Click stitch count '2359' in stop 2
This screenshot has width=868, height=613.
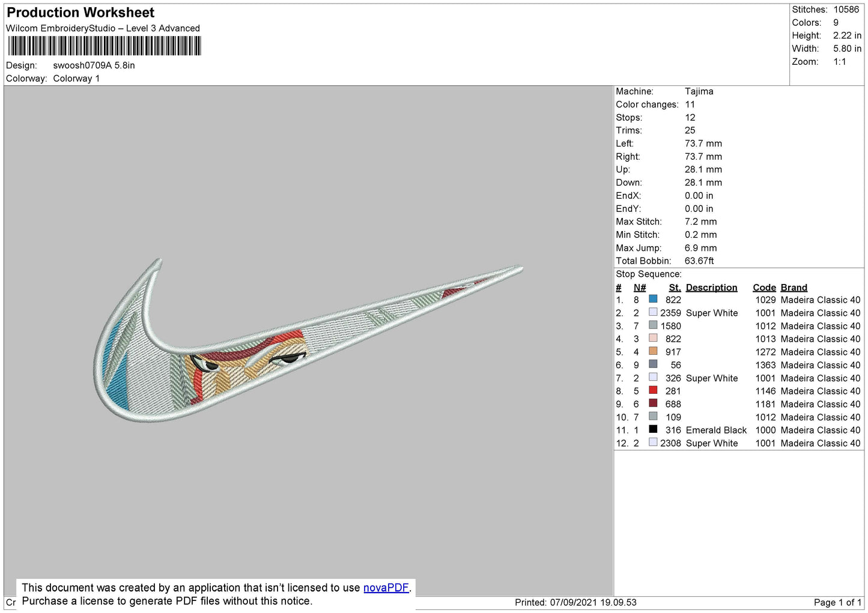[671, 313]
